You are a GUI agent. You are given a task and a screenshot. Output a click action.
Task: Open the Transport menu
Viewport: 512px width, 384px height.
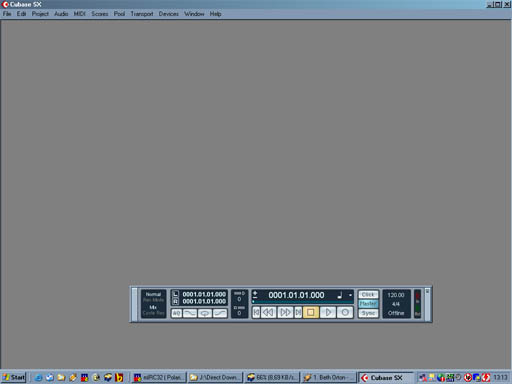click(142, 14)
